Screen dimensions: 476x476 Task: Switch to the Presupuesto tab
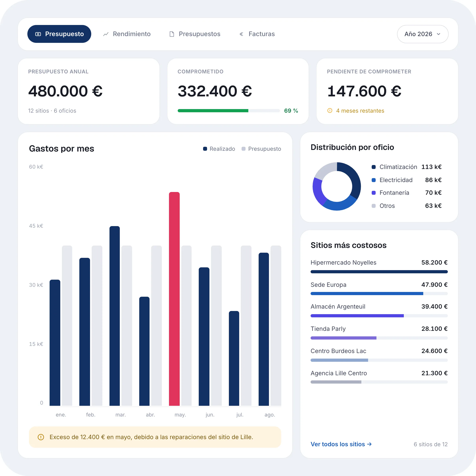click(x=59, y=34)
